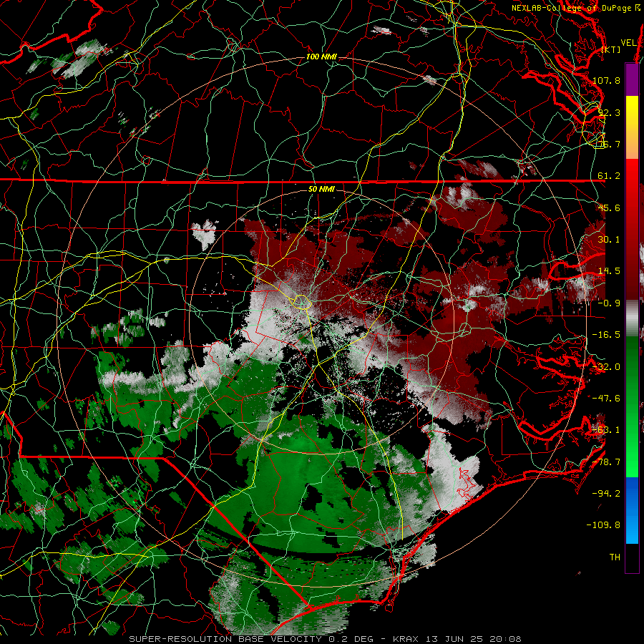This screenshot has width=644, height=644.
Task: Click the 45.6 velocity scale value
Action: 609,208
